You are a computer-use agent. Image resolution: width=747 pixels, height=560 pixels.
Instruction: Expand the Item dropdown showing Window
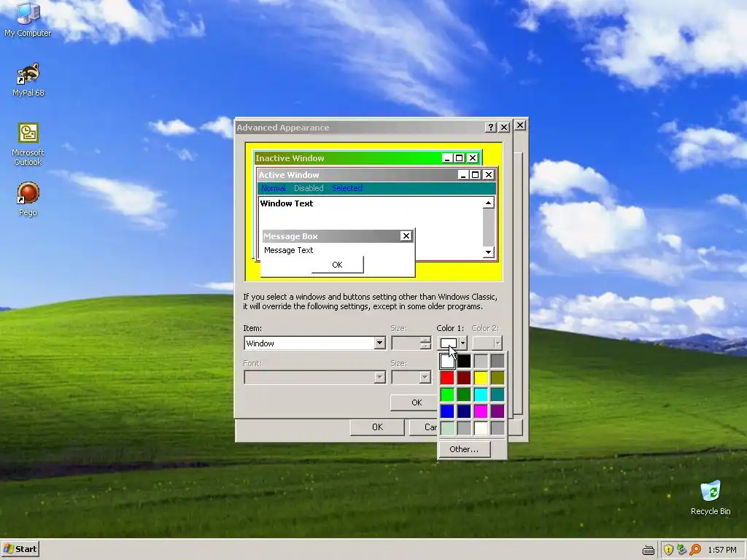click(x=379, y=343)
